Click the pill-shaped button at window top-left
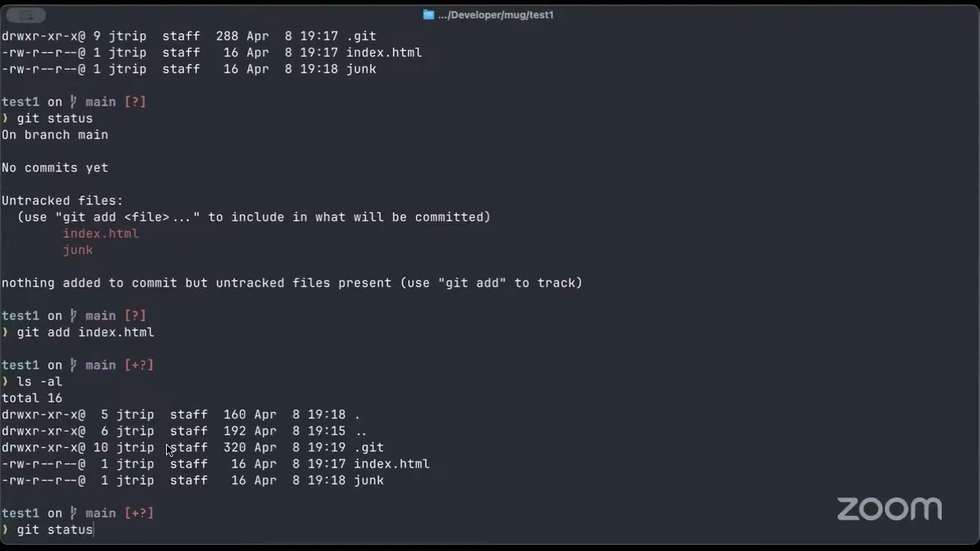This screenshot has width=980, height=551. click(27, 15)
